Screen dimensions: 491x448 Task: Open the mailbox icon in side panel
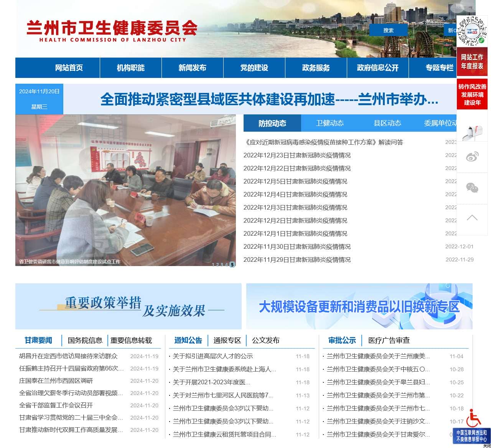472,133
